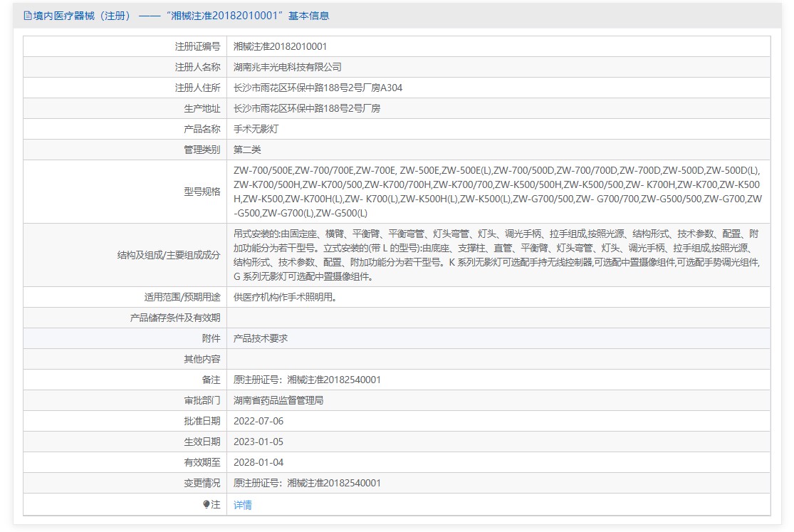
Task: Select product name 手术无影灯
Action: 256,129
